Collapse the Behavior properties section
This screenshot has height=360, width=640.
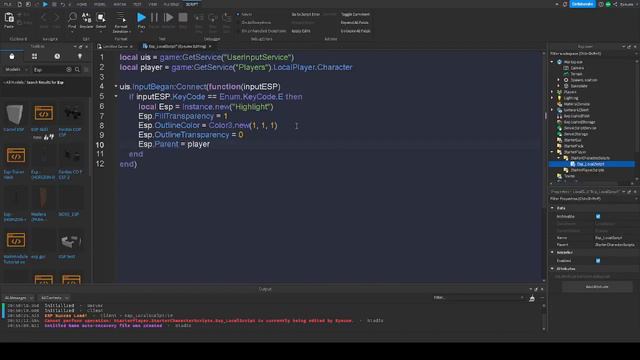(552, 252)
